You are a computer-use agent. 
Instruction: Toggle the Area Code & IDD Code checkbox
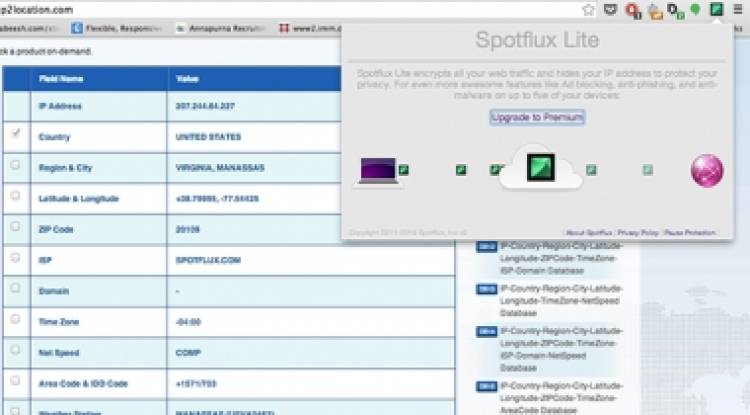point(15,381)
